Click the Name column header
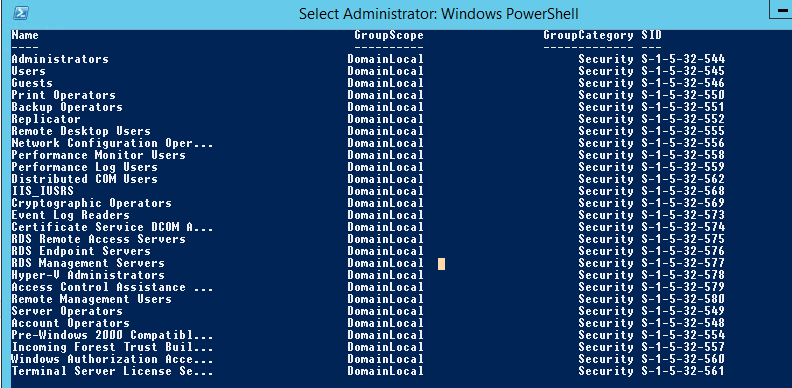This screenshot has height=388, width=792. coord(25,35)
